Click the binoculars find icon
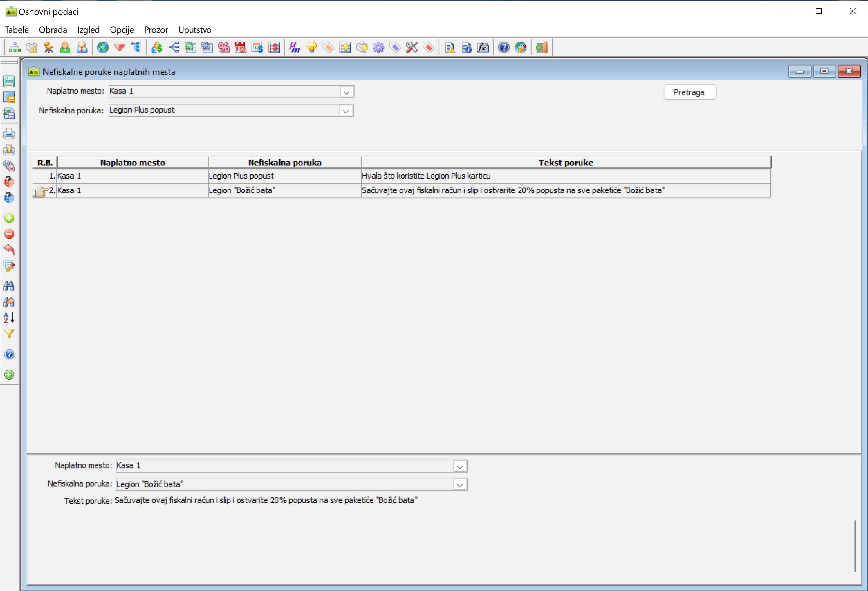This screenshot has width=868, height=591. [9, 286]
